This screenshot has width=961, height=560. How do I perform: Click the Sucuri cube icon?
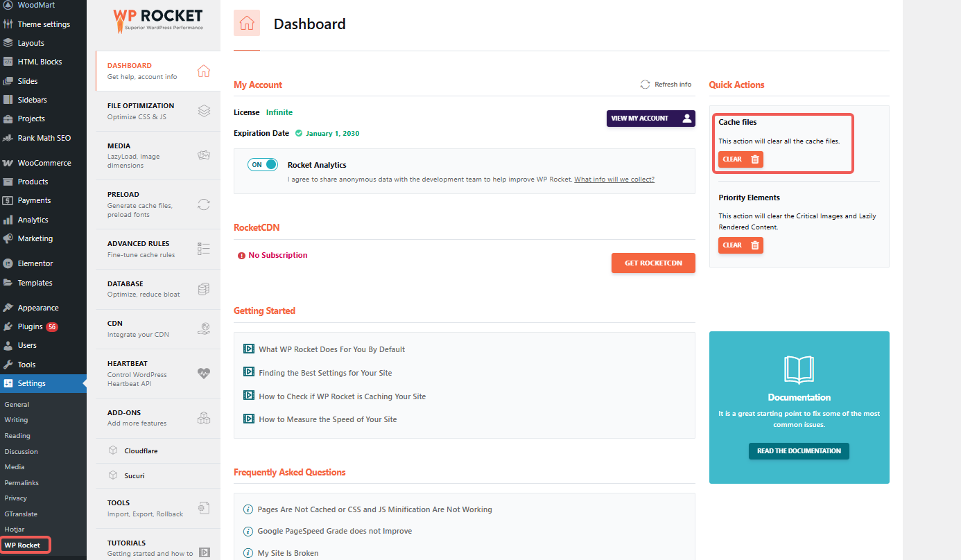[113, 475]
